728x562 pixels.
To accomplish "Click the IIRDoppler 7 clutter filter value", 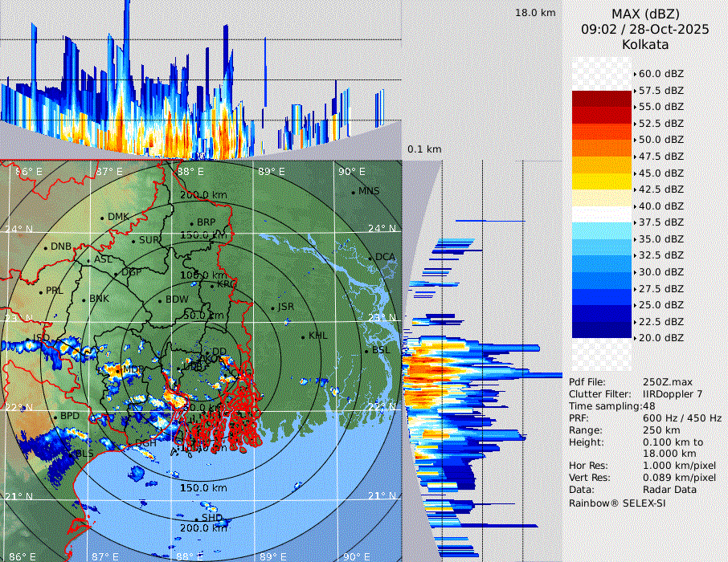I will point(673,394).
